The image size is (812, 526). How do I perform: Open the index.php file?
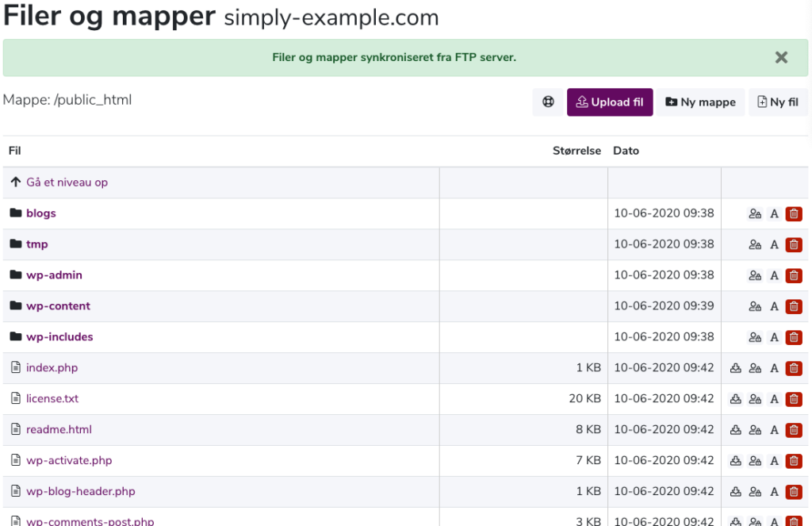(x=52, y=368)
